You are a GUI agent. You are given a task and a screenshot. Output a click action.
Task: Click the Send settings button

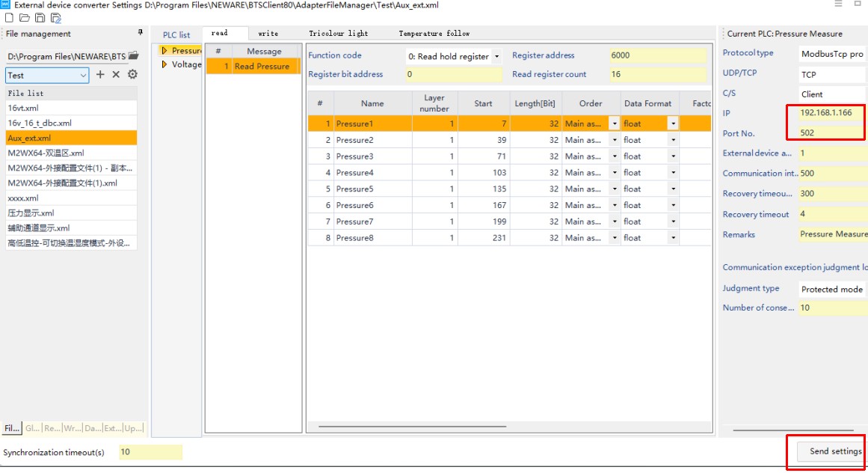click(x=835, y=451)
